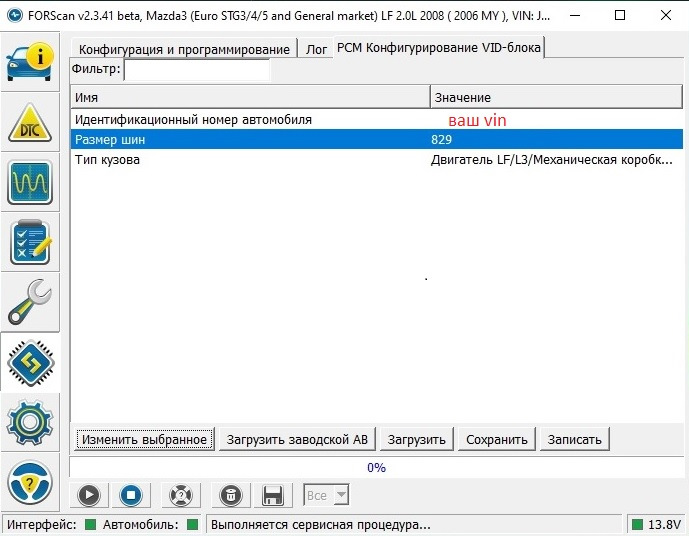Image resolution: width=689 pixels, height=536 pixels.
Task: Click the 13.8V voltage indicator
Action: [656, 524]
